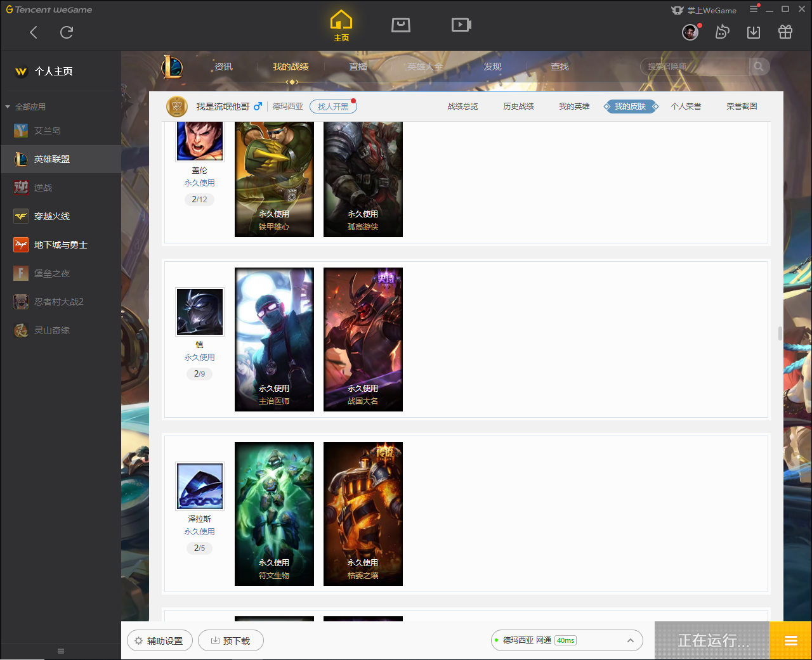Open 掌上WeGame mobile link
812x660 pixels.
click(x=704, y=10)
